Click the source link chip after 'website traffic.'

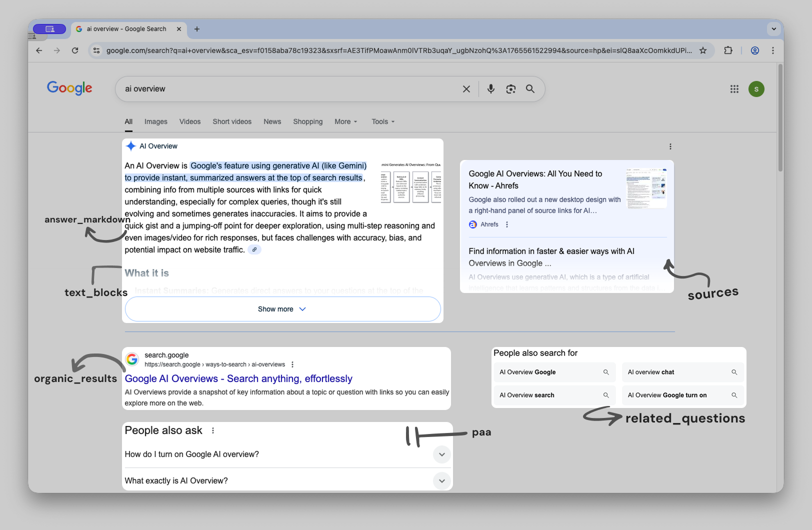coord(254,249)
